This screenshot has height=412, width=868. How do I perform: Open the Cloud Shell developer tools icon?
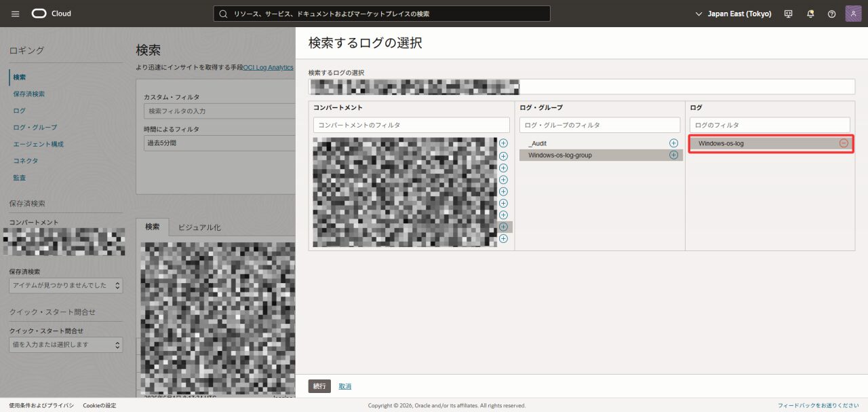click(x=788, y=14)
